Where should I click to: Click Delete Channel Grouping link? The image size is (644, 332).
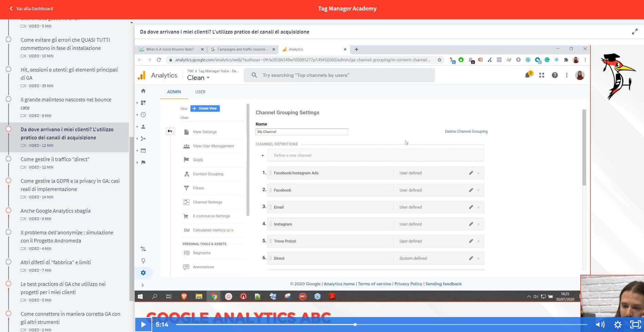click(466, 132)
